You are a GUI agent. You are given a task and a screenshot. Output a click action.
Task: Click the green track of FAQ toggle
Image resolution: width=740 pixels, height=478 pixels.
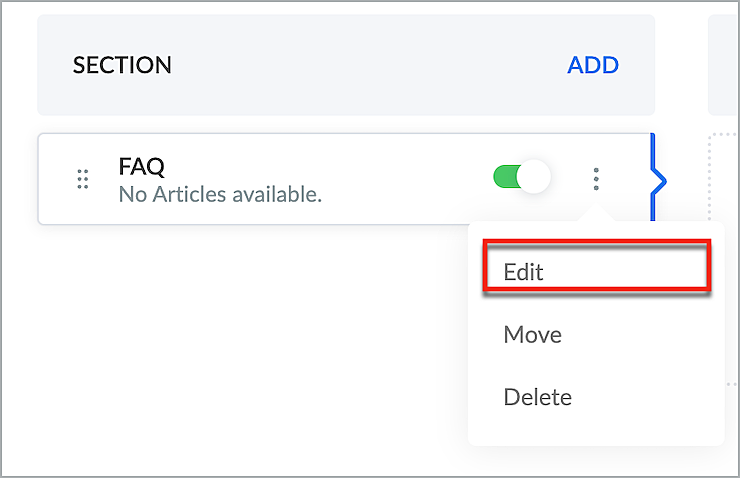[504, 178]
